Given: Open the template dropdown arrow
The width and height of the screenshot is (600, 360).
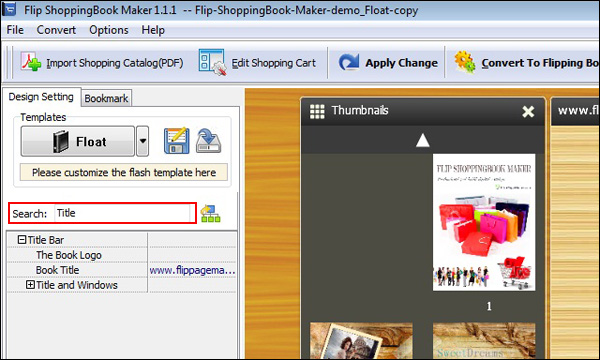Looking at the screenshot, I should (x=143, y=142).
